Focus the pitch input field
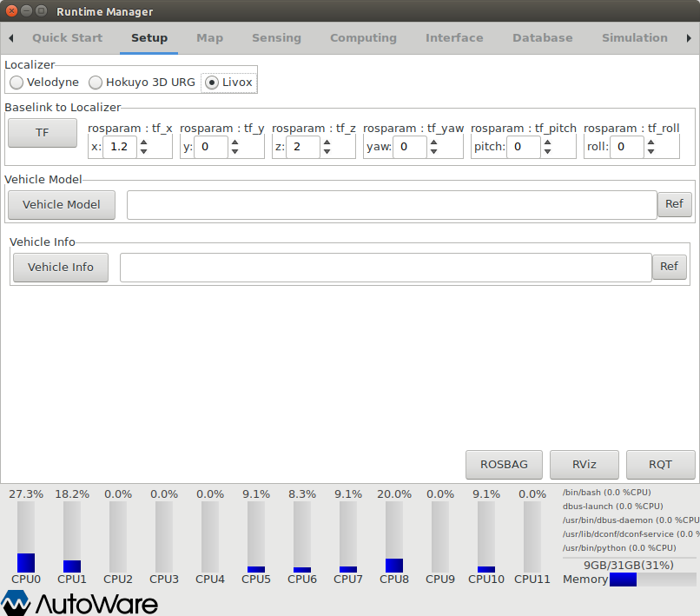Screen dimensions: 700x616 524,147
